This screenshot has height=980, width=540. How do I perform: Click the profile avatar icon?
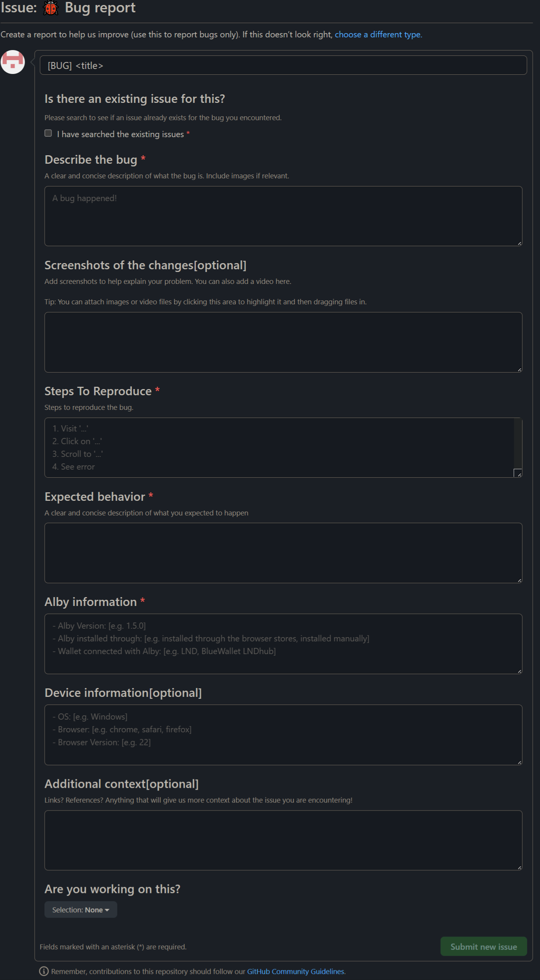pos(13,62)
